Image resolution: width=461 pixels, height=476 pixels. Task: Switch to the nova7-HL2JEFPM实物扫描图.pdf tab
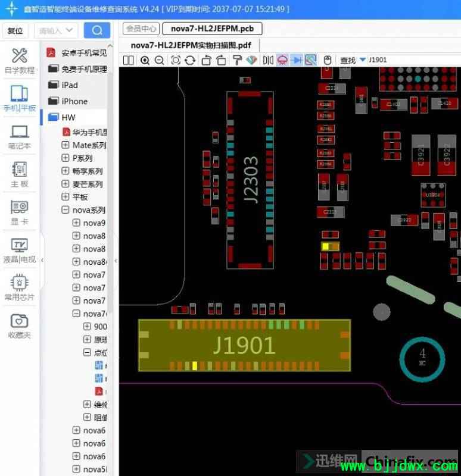pos(191,46)
